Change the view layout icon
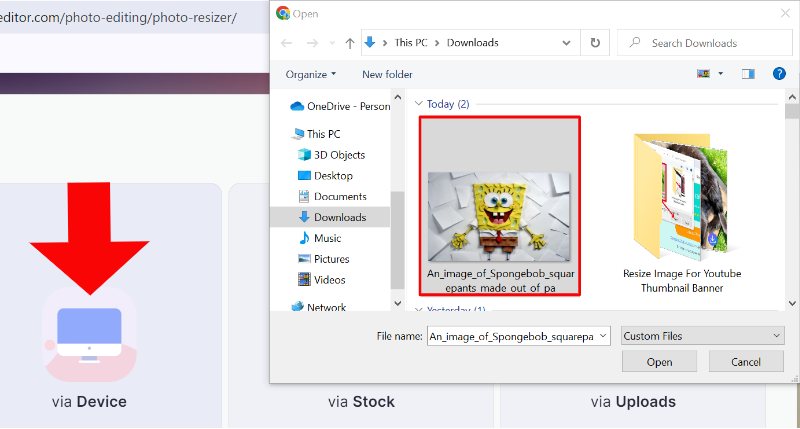The width and height of the screenshot is (800, 429). click(x=703, y=74)
